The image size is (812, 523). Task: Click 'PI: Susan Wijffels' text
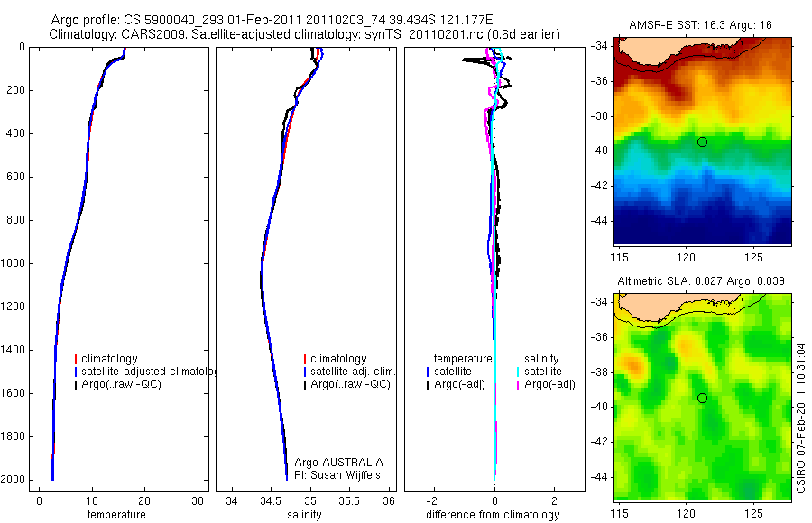[x=337, y=475]
